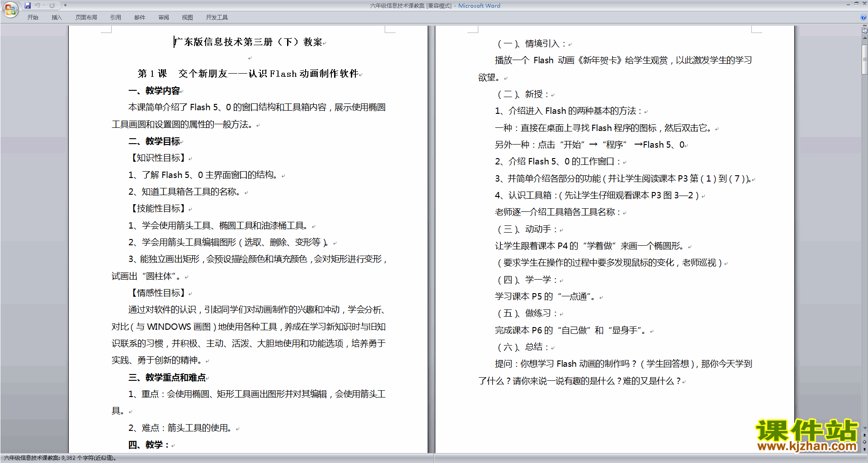Click the vertical scrollbar thumb
Screen dimensions: 868x463
pos(864,59)
